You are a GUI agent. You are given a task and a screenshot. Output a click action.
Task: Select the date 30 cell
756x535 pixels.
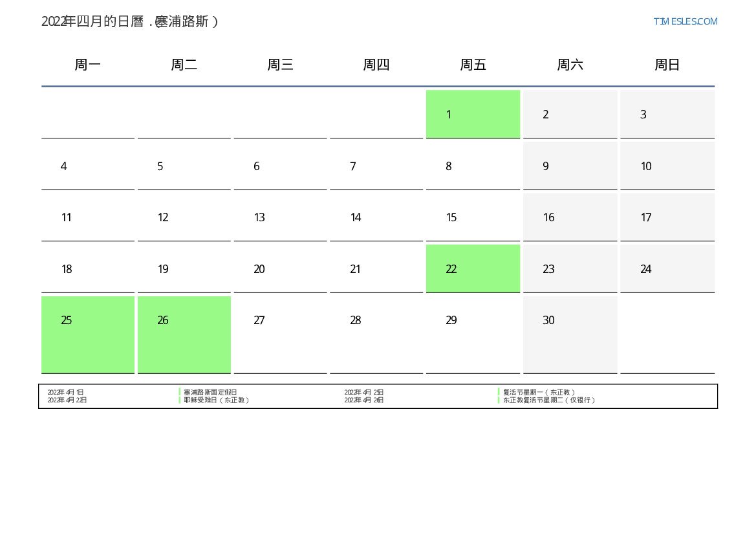click(x=570, y=334)
